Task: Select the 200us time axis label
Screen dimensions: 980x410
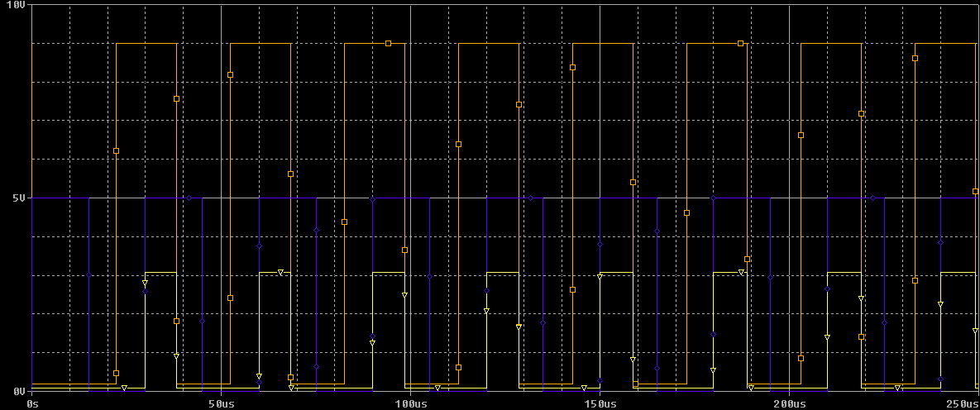Action: pyautogui.click(x=789, y=403)
